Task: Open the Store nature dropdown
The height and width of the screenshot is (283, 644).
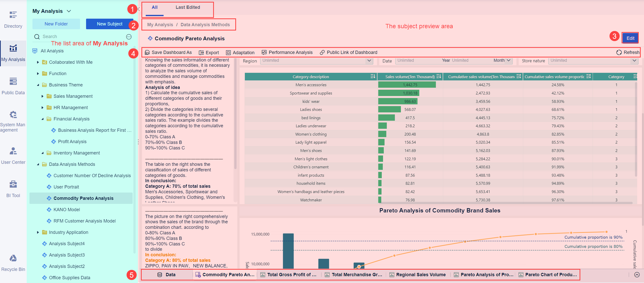Action: tap(634, 60)
